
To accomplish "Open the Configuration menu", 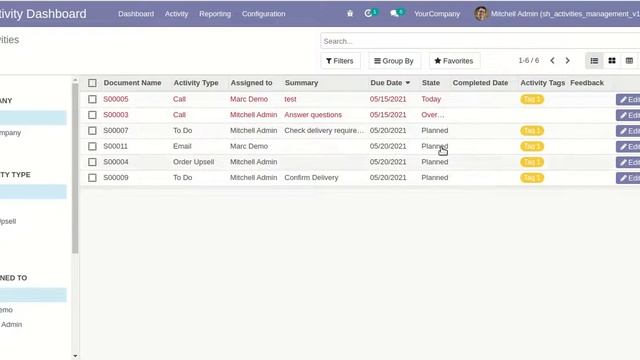I will [x=263, y=13].
